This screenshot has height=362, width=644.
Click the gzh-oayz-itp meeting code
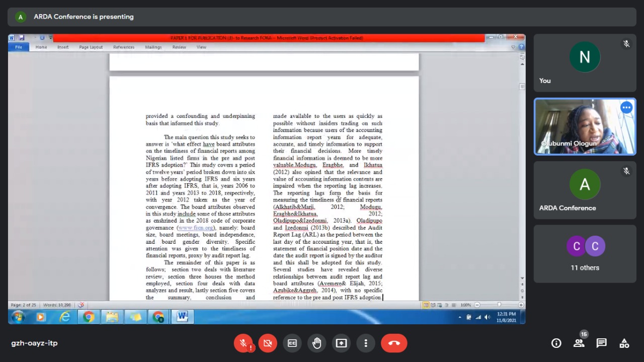pyautogui.click(x=34, y=343)
